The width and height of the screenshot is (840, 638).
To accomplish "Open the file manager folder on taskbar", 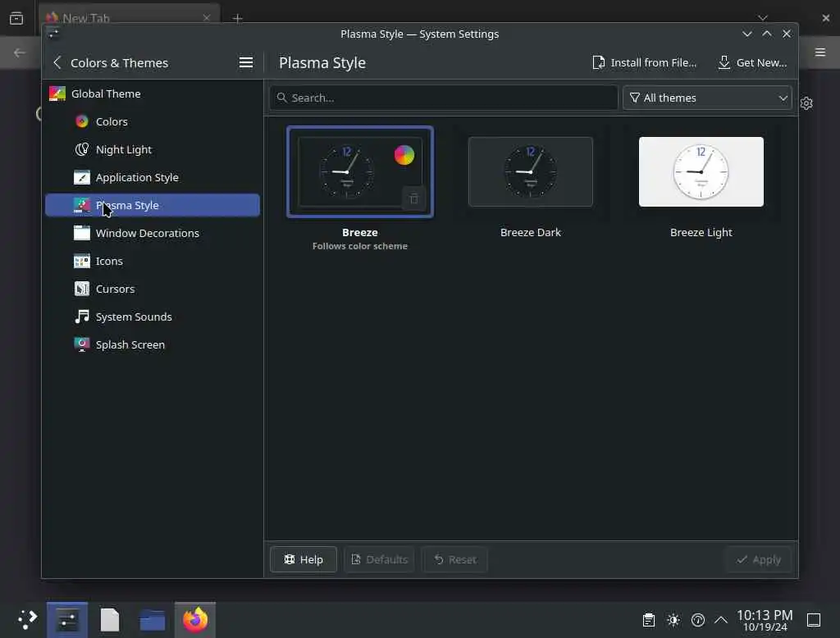I will tap(152, 620).
